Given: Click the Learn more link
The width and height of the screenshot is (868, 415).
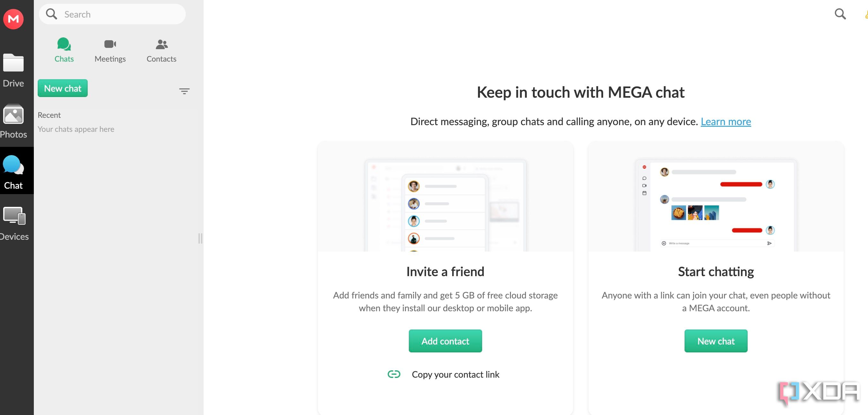Looking at the screenshot, I should pos(726,121).
